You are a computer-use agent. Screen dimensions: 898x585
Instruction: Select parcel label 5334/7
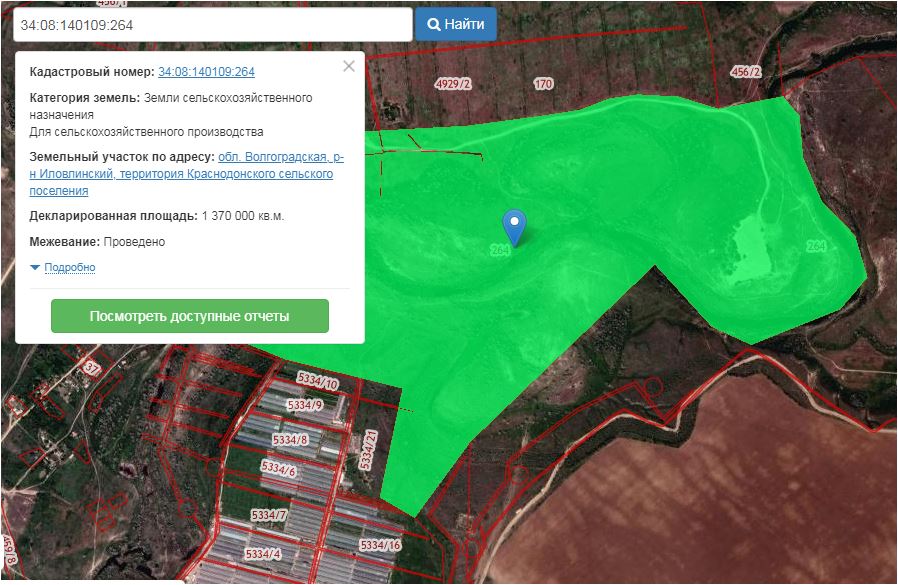click(268, 515)
